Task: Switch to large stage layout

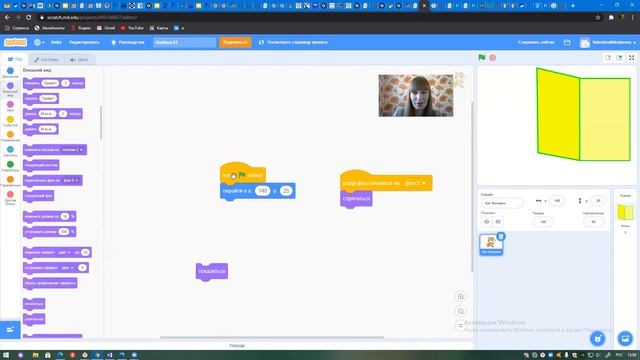Action: coord(619,58)
